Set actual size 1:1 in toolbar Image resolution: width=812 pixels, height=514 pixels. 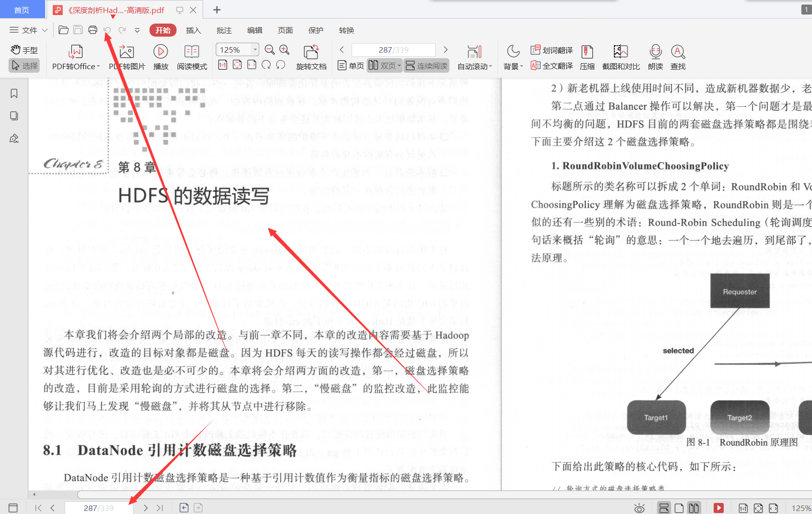(x=223, y=65)
